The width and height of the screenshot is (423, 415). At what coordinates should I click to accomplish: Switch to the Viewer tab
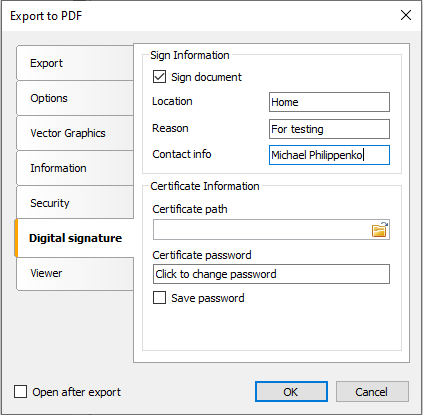click(x=75, y=273)
